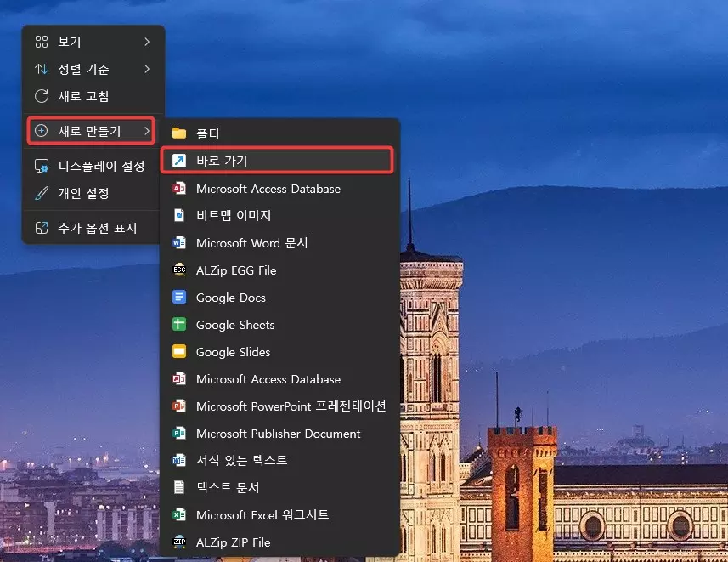Screen dimensions: 728x562
Task: Click the Google Sheets icon
Action: tap(179, 324)
